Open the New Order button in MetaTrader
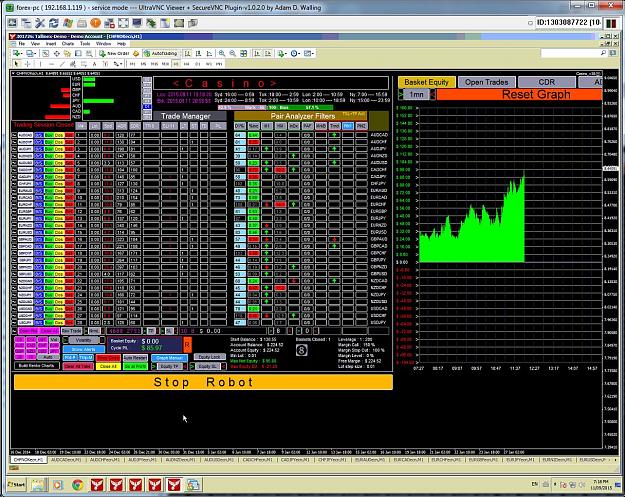 tap(114, 53)
